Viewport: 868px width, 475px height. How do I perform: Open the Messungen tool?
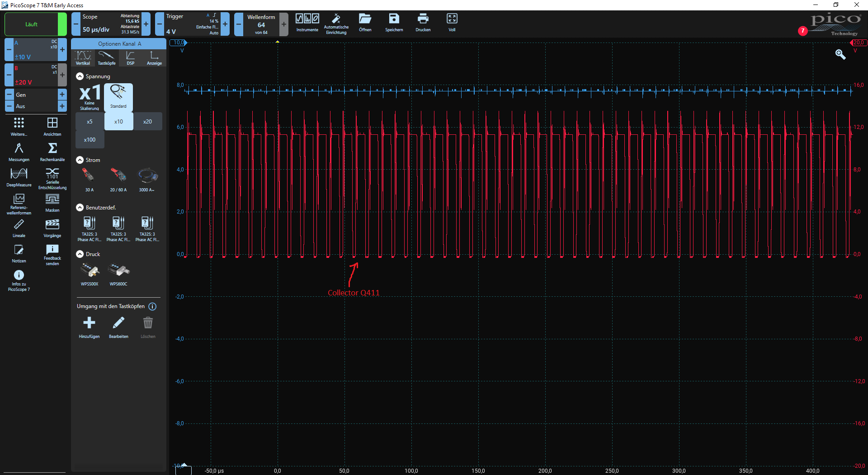click(x=19, y=152)
